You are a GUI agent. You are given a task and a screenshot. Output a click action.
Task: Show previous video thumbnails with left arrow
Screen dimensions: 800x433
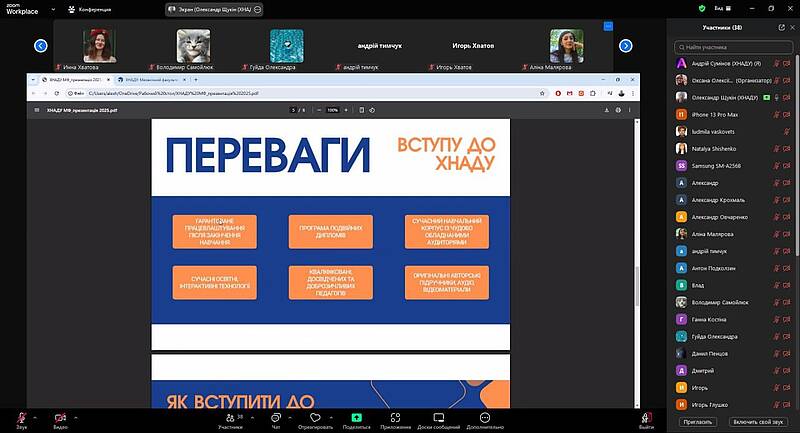[x=41, y=45]
